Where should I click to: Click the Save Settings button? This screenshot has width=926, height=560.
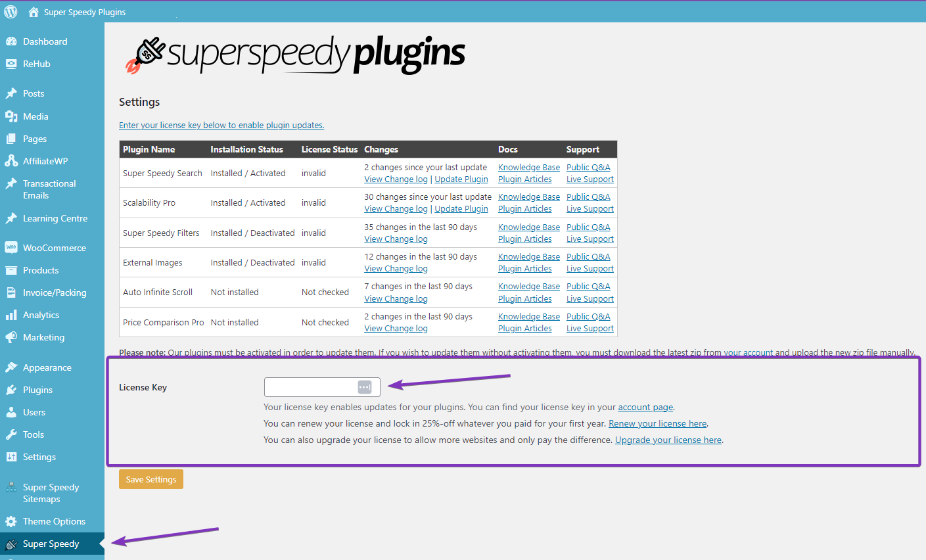point(151,479)
